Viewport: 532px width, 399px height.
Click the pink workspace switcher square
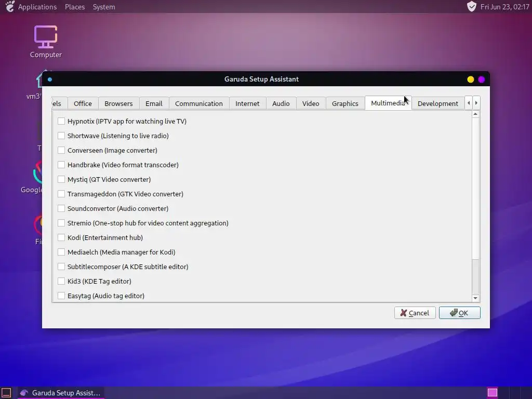point(493,393)
